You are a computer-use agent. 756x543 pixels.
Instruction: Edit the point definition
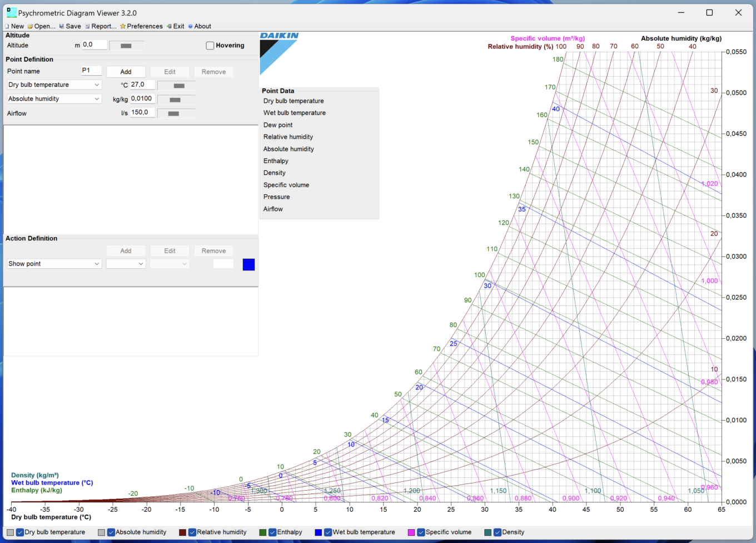[x=170, y=71]
